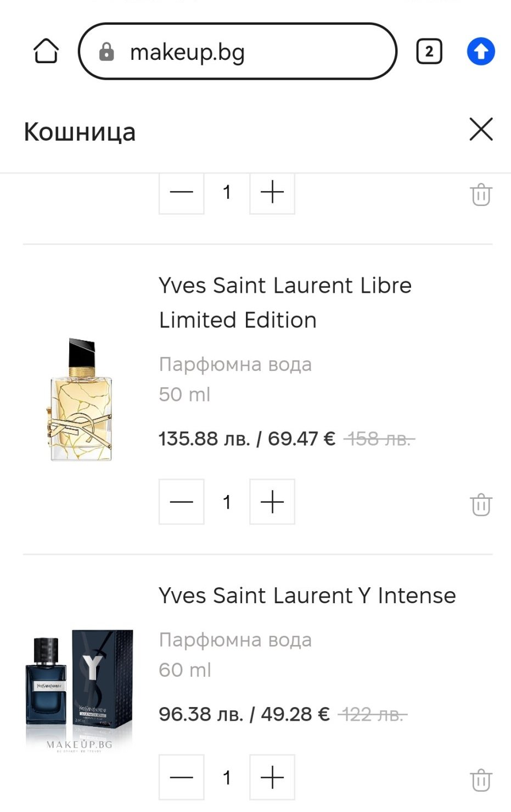511x812 pixels.
Task: Delete the topmost cart item with trash icon
Action: [x=481, y=194]
